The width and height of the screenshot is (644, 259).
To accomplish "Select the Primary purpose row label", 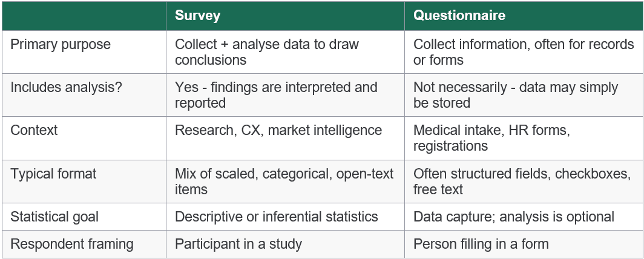I will click(61, 45).
